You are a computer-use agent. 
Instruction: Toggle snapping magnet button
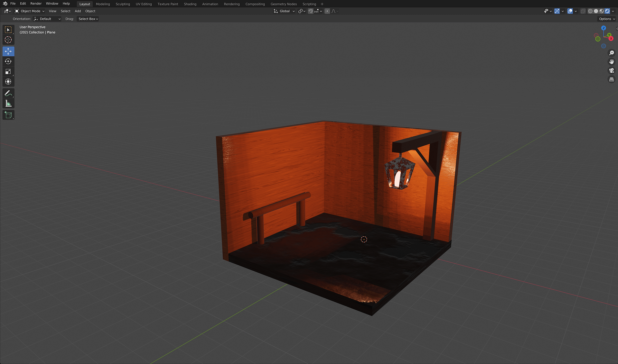(x=311, y=11)
